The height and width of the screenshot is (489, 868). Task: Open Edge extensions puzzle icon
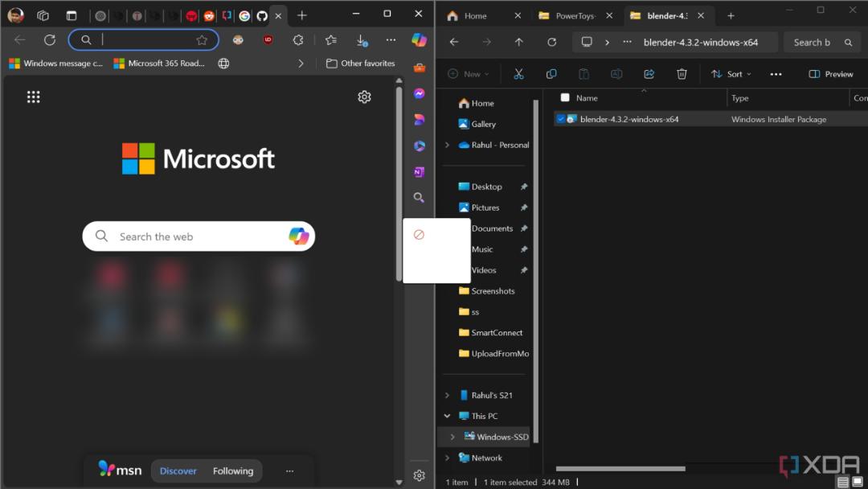(298, 40)
